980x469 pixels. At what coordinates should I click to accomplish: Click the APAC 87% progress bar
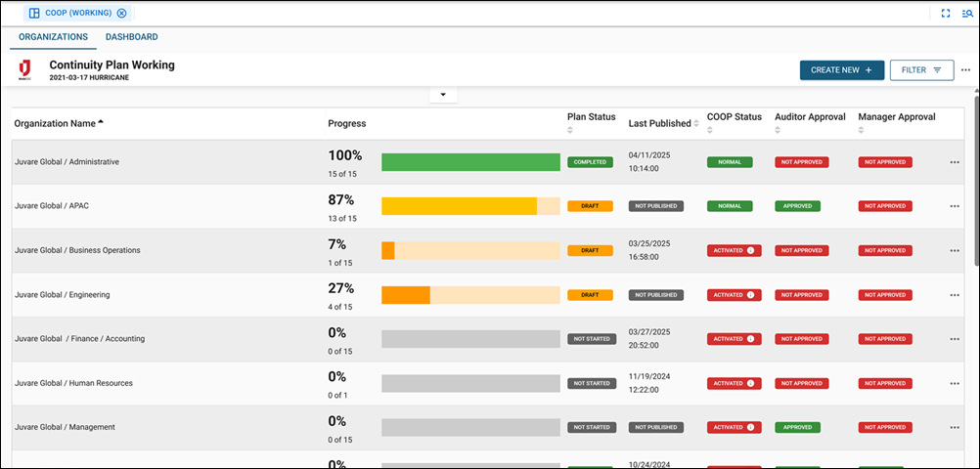[469, 206]
